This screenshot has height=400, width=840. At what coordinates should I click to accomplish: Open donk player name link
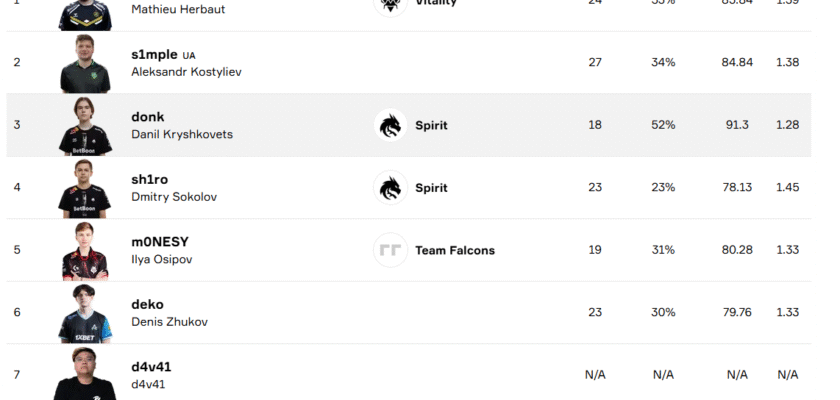tap(148, 117)
